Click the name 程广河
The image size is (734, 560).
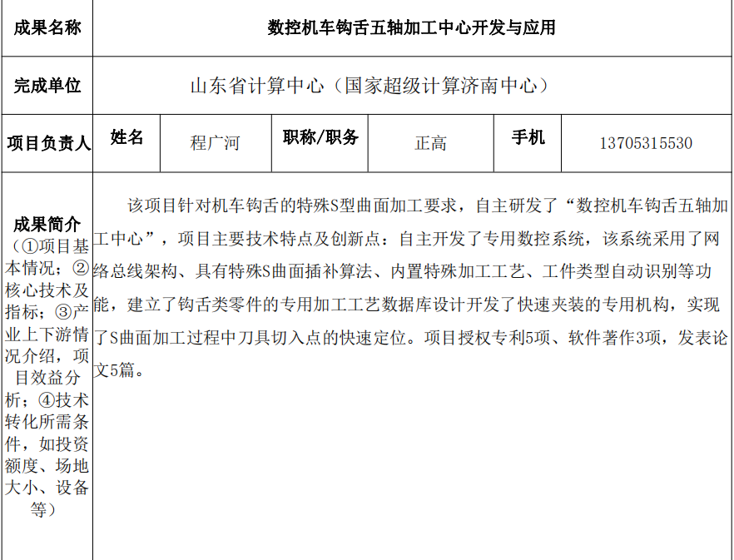[x=215, y=143]
